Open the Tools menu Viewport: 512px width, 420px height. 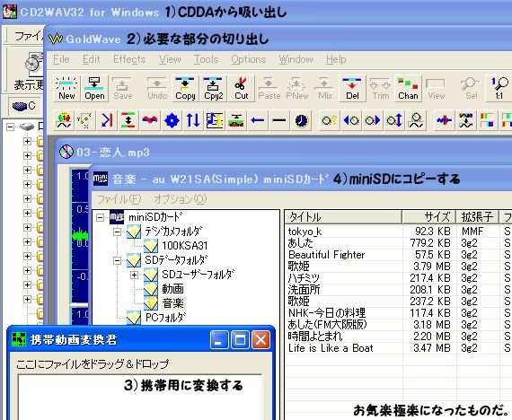[206, 59]
